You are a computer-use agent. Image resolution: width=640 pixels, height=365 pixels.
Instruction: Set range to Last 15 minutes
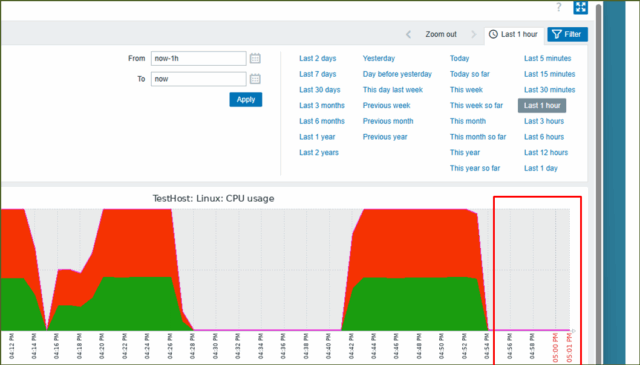click(x=549, y=74)
